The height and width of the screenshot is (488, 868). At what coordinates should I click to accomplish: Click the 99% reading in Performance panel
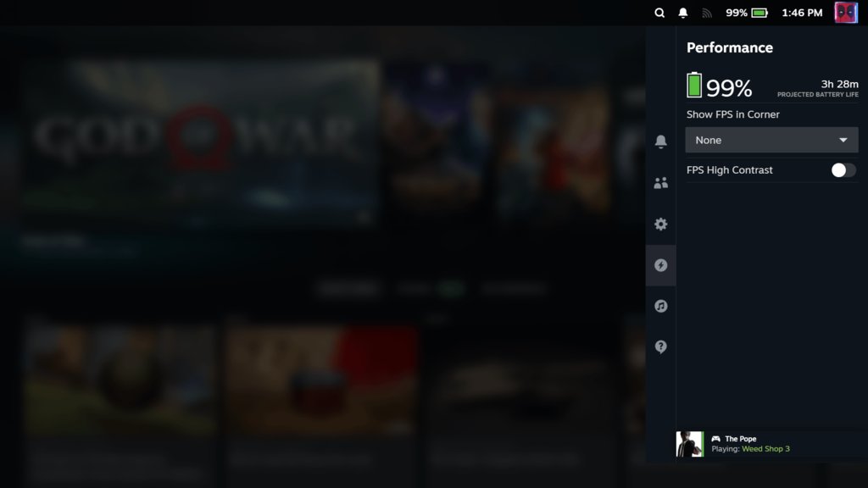[x=729, y=88]
